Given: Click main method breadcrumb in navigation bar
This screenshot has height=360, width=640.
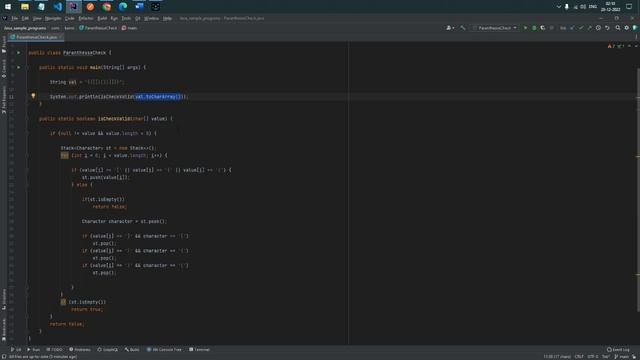Looking at the screenshot, I should [129, 28].
